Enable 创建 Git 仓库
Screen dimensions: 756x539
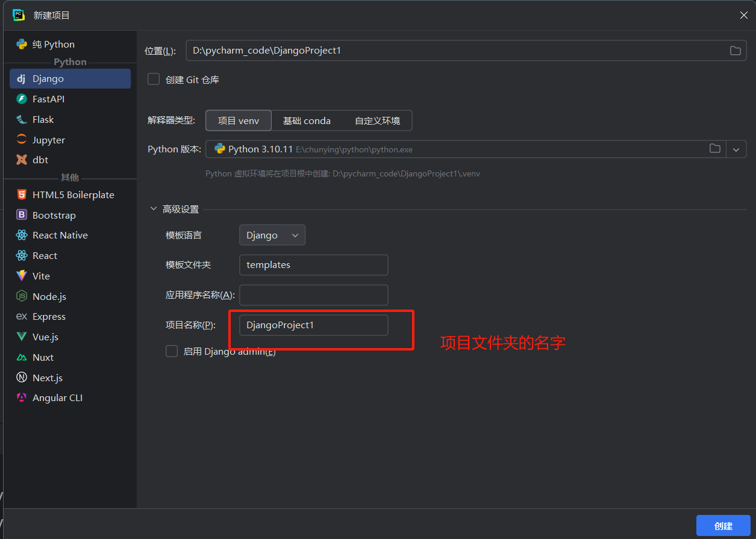point(154,79)
